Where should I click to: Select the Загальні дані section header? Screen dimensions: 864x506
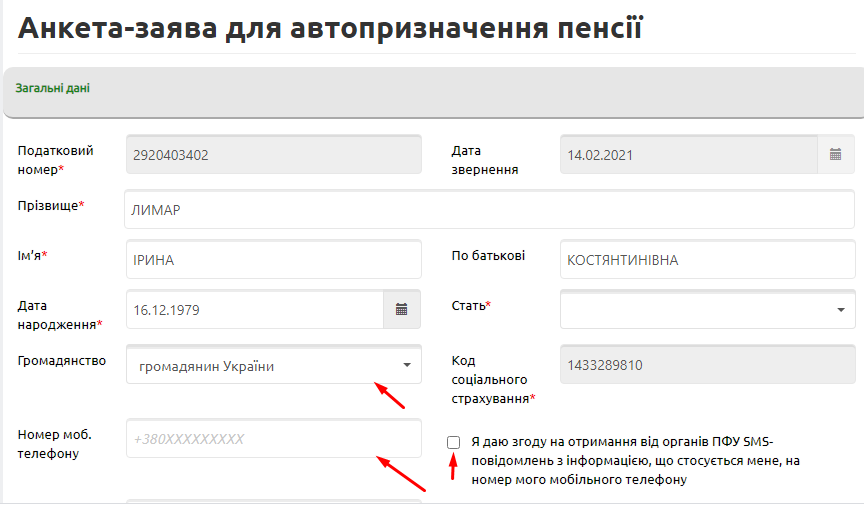point(52,88)
